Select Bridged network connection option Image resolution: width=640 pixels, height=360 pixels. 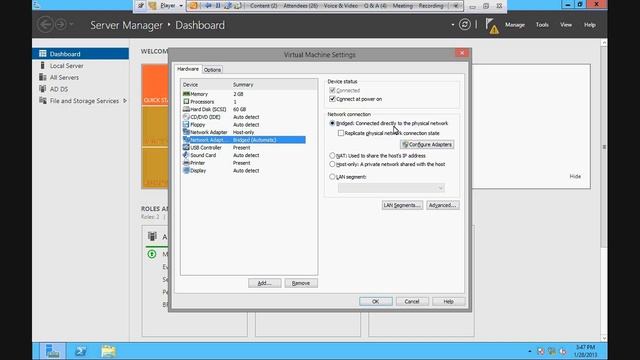click(332, 123)
